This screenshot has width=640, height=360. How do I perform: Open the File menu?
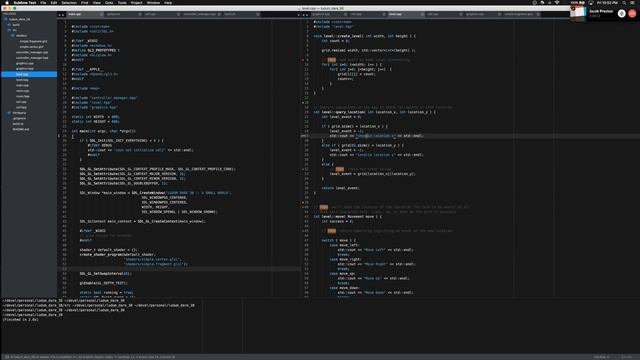(43, 2)
